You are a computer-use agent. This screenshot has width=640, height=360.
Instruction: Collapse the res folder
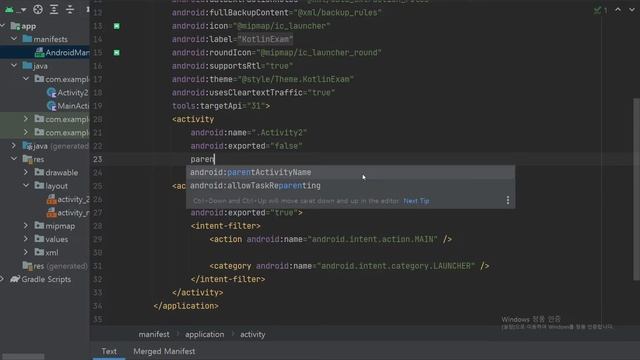click(x=14, y=159)
